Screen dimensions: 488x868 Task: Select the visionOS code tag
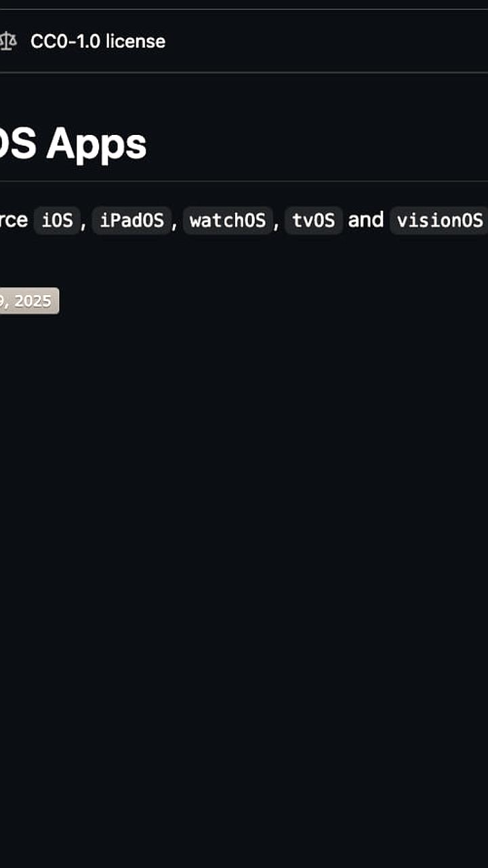coord(439,220)
